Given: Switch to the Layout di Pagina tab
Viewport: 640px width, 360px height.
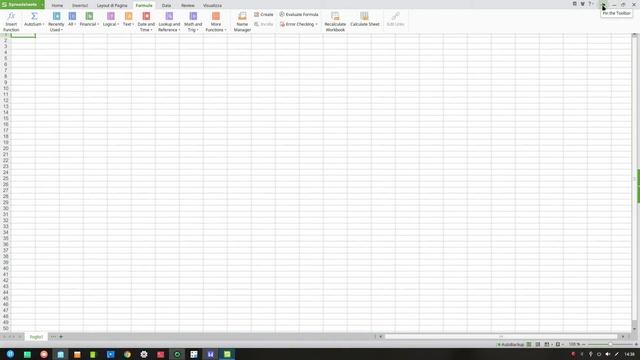Looking at the screenshot, I should click(x=112, y=5).
